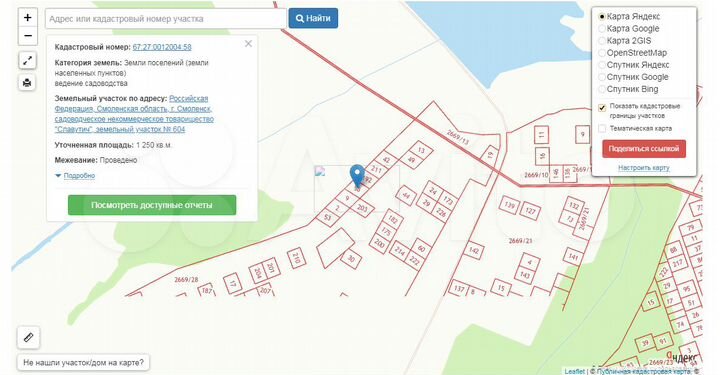Viewport: 720px width, 375px height.
Task: Expand the Подробно details section
Action: [79, 176]
